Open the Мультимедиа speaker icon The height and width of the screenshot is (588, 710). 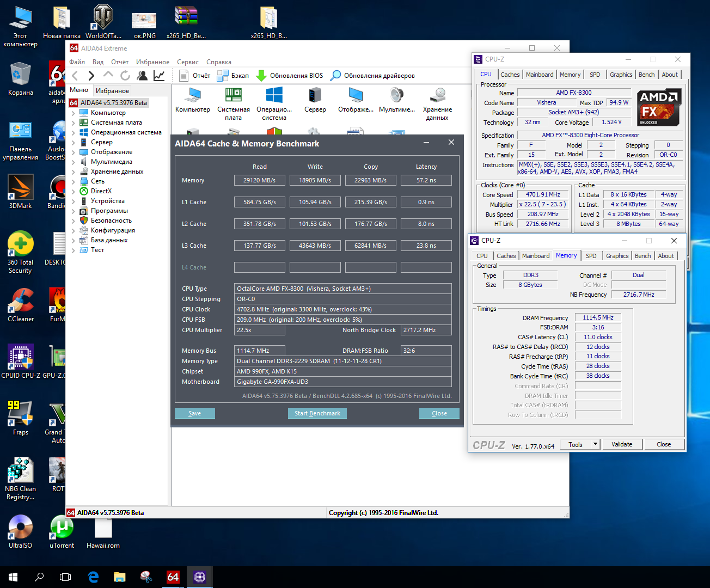[397, 96]
